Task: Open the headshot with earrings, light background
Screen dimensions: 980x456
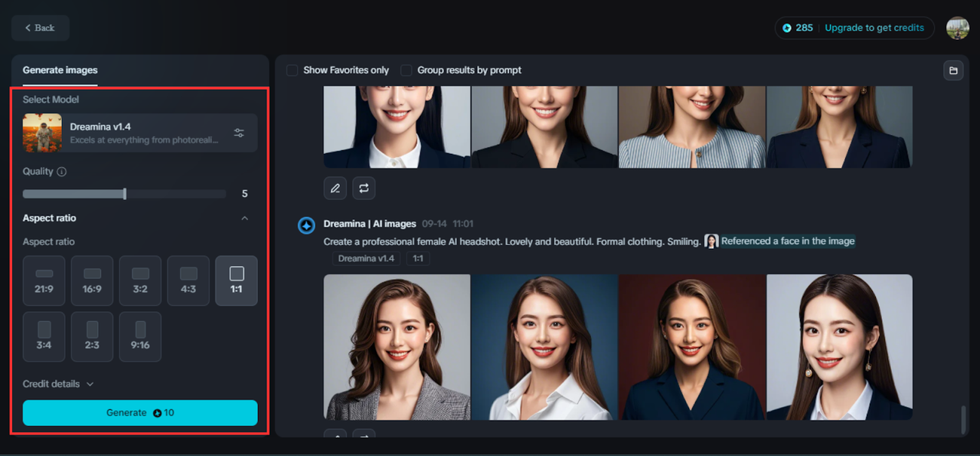Action: click(x=839, y=347)
